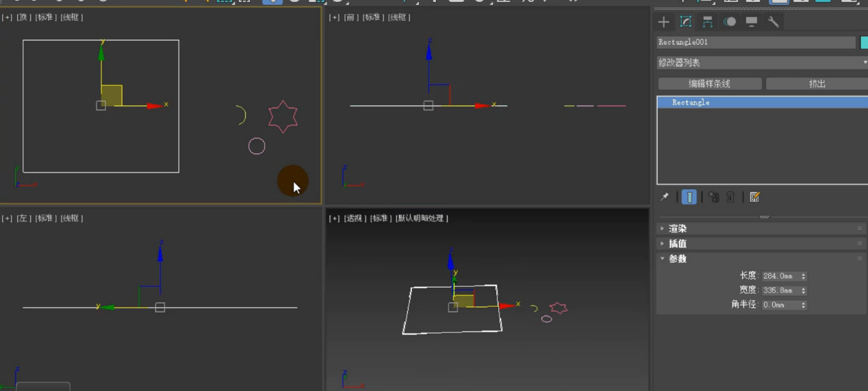The width and height of the screenshot is (868, 391).
Task: Open 默认明暗处理 shading menu
Action: [422, 218]
